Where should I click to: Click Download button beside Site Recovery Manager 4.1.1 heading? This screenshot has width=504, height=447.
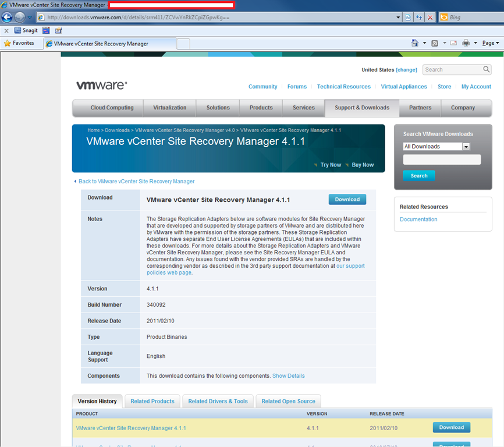[x=347, y=200]
